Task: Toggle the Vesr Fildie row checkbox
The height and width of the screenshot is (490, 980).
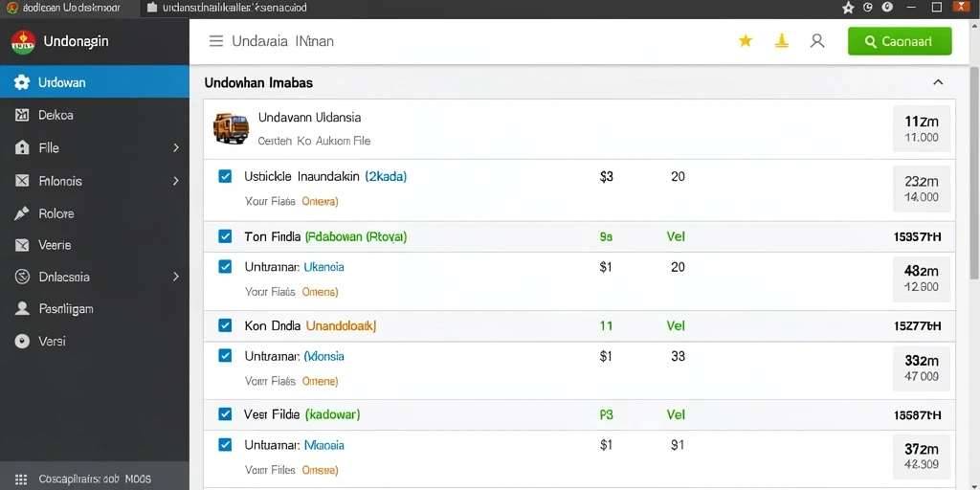Action: (x=225, y=413)
